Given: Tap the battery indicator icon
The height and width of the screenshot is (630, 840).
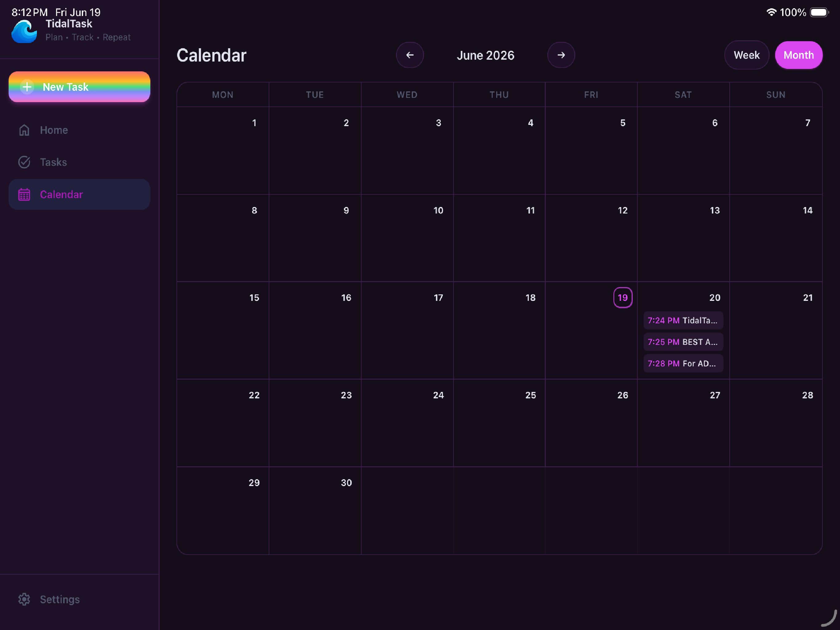Looking at the screenshot, I should [x=819, y=12].
